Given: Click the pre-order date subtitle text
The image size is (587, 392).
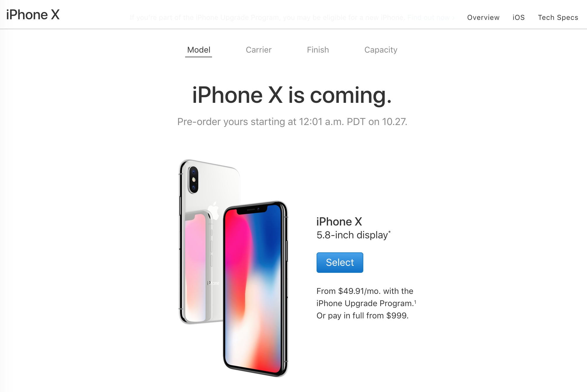Looking at the screenshot, I should [292, 122].
